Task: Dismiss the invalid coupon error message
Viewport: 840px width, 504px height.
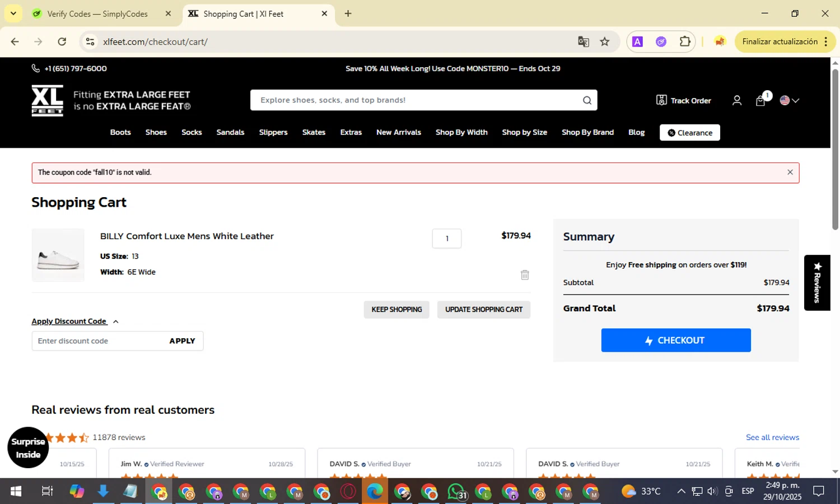Action: 790,172
